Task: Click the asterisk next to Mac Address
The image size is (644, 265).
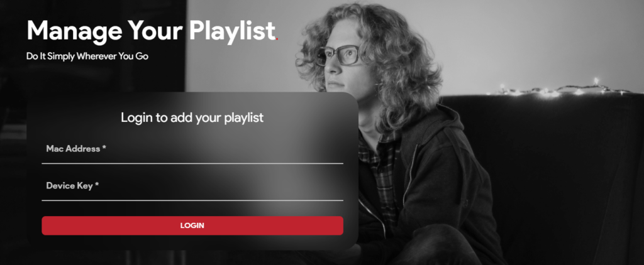Action: click(x=105, y=148)
